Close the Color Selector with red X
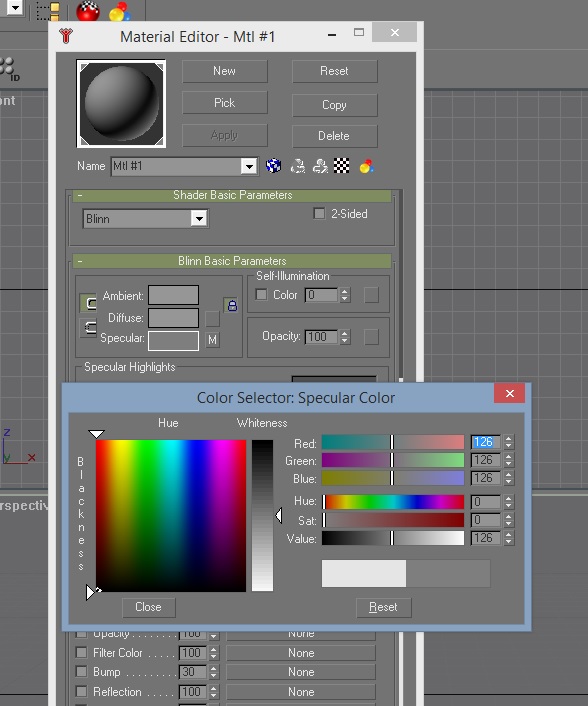The image size is (588, 706). click(510, 394)
